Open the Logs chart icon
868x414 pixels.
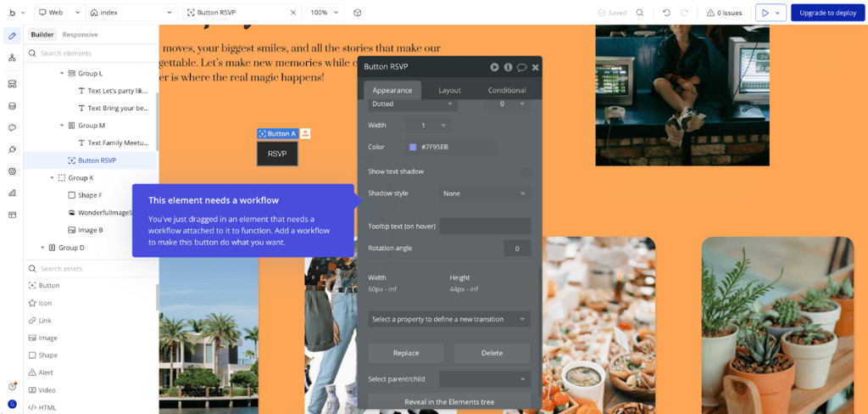pyautogui.click(x=12, y=193)
